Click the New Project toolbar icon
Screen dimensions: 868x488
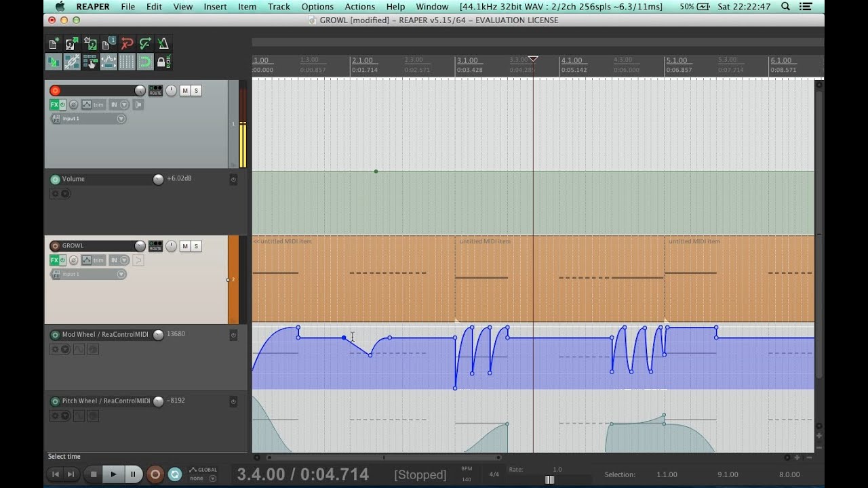(54, 44)
